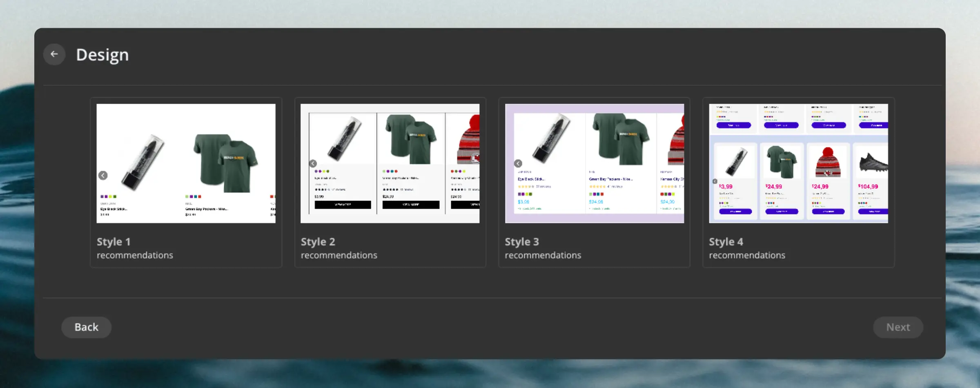Click the carousel left arrow in Style 1 preview
This screenshot has height=388, width=980.
103,175
